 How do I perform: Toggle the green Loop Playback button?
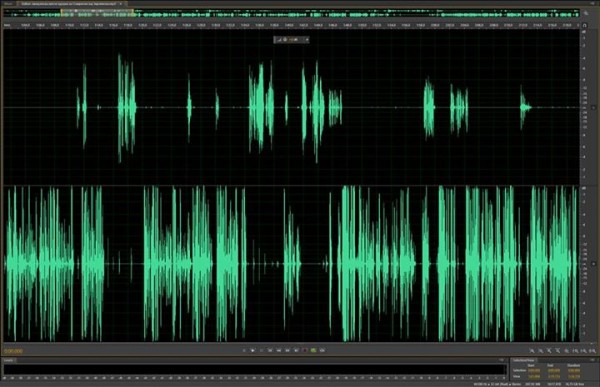click(x=313, y=350)
